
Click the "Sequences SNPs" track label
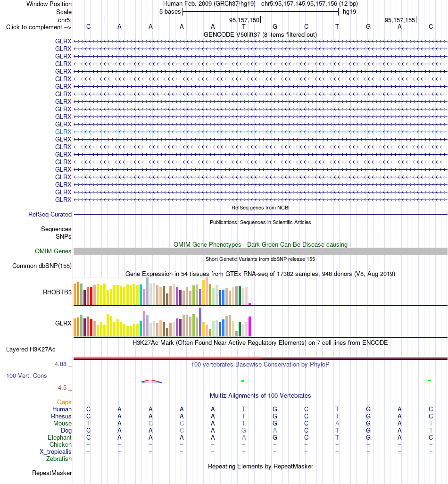pyautogui.click(x=56, y=233)
